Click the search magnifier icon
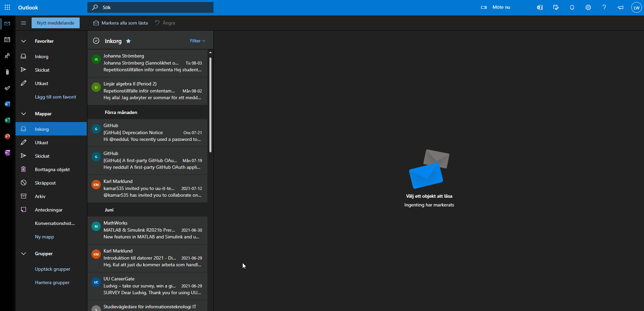 point(95,7)
